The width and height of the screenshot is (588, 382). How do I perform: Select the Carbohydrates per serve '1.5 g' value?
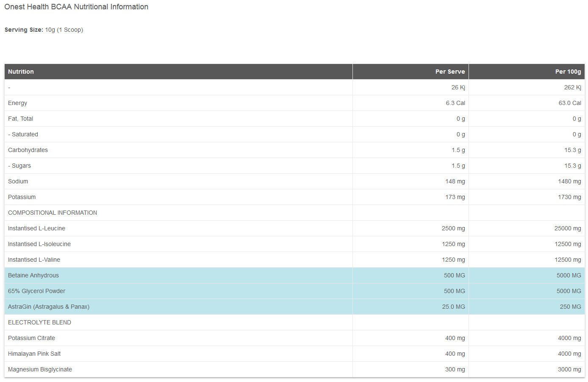tap(458, 150)
